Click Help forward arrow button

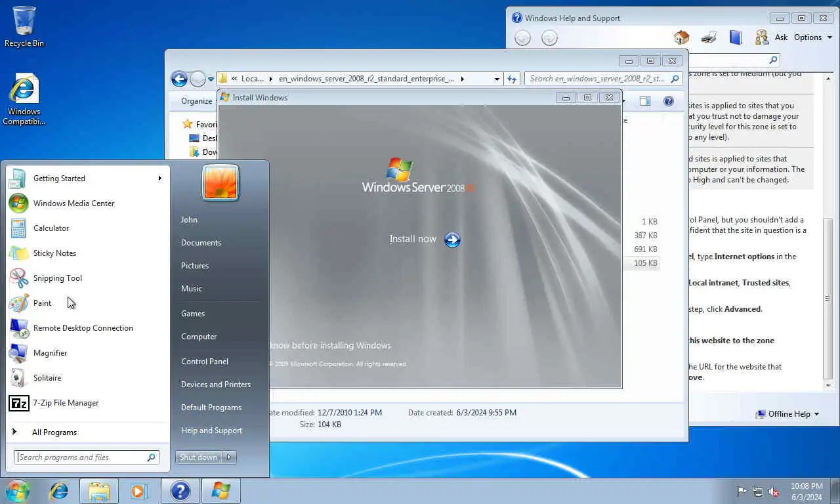click(549, 38)
